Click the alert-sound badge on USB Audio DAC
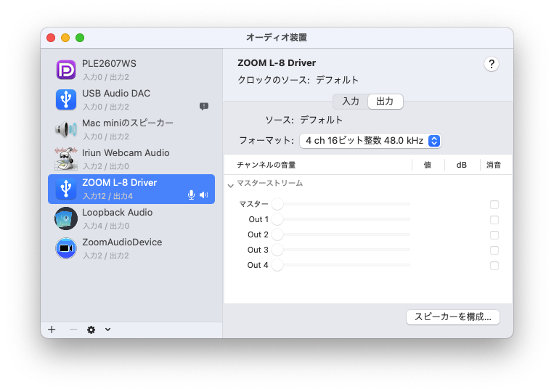The image size is (554, 392). 204,106
